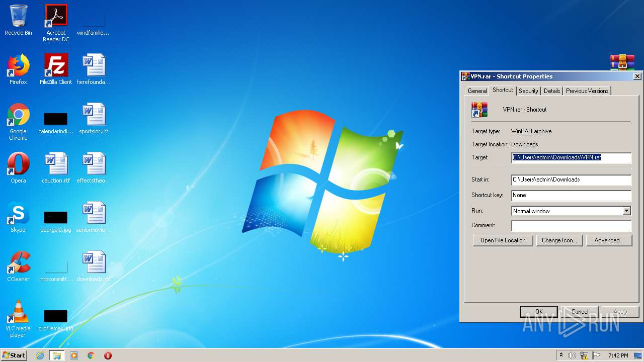Open the Advanced shortcut options
644x362 pixels.
[609, 240]
